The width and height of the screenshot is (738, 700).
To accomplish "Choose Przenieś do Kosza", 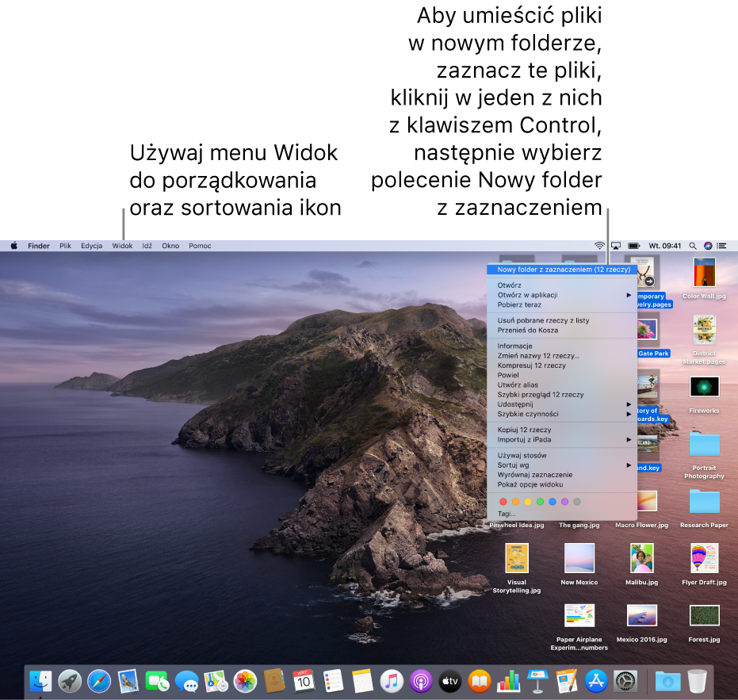I will (x=562, y=330).
